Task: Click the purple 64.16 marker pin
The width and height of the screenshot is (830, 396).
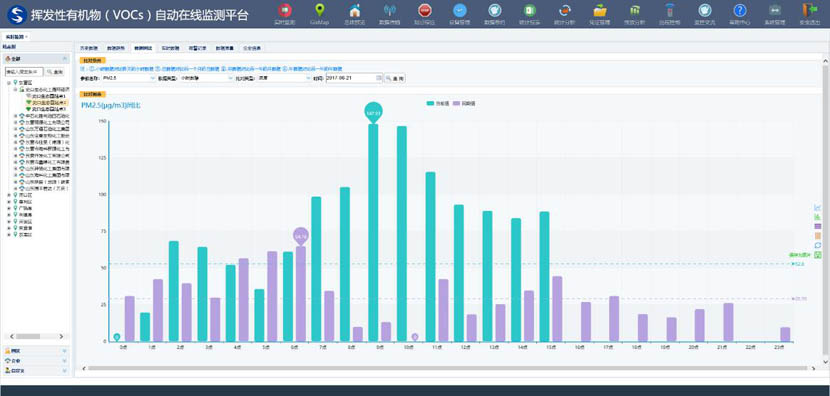Action: (301, 237)
